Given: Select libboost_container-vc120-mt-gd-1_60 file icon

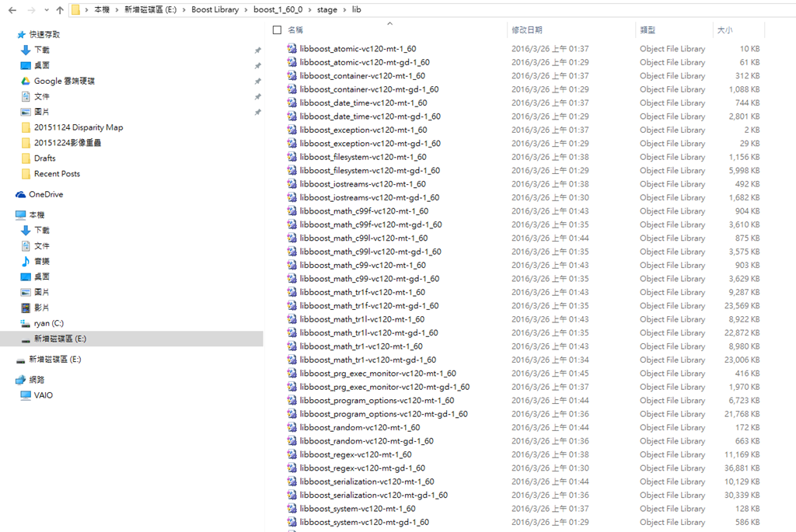Looking at the screenshot, I should tap(292, 89).
